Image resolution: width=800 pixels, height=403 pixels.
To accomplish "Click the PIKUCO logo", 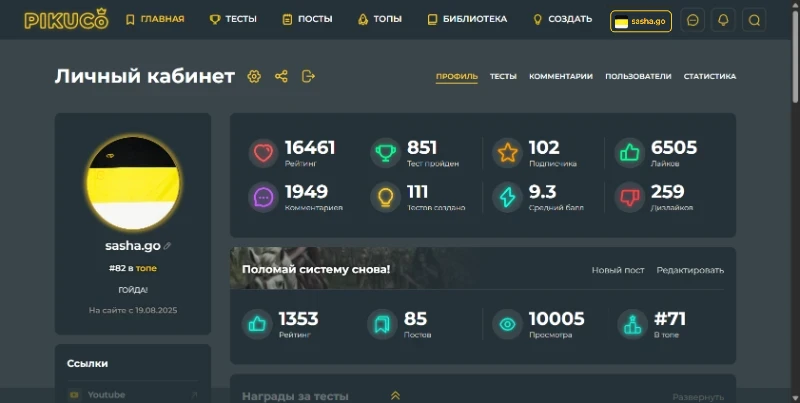I will click(x=66, y=19).
